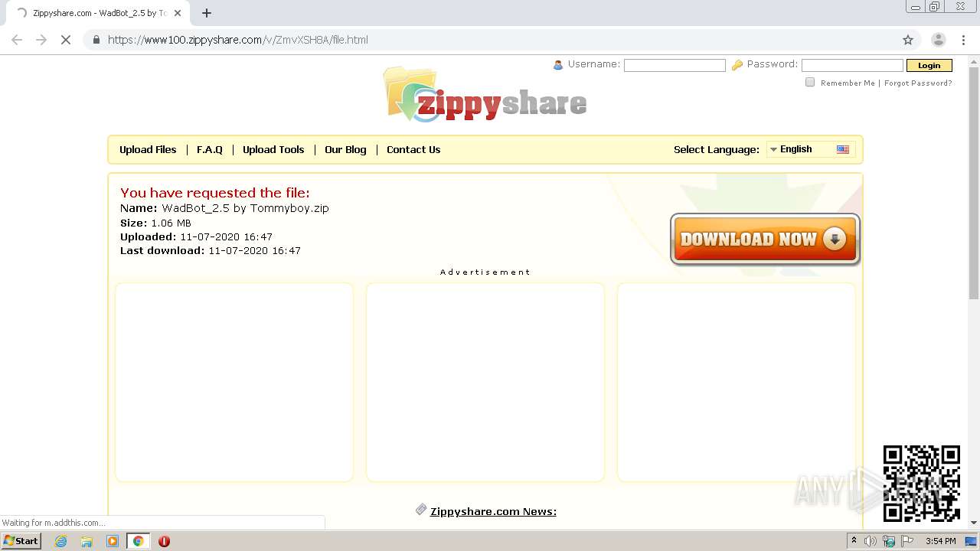The height and width of the screenshot is (551, 980).
Task: Close the Zippyshare.com tab
Action: point(178,13)
